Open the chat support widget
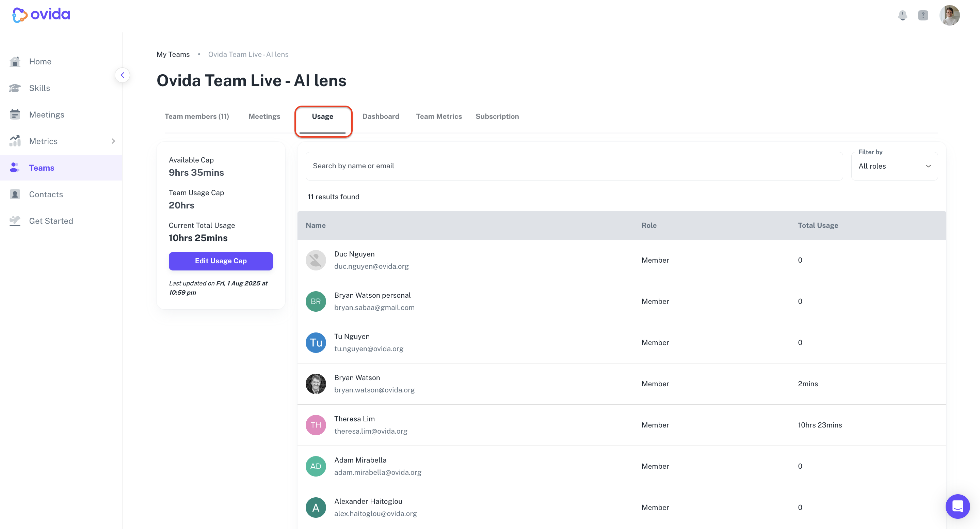This screenshot has width=980, height=529. [x=957, y=506]
